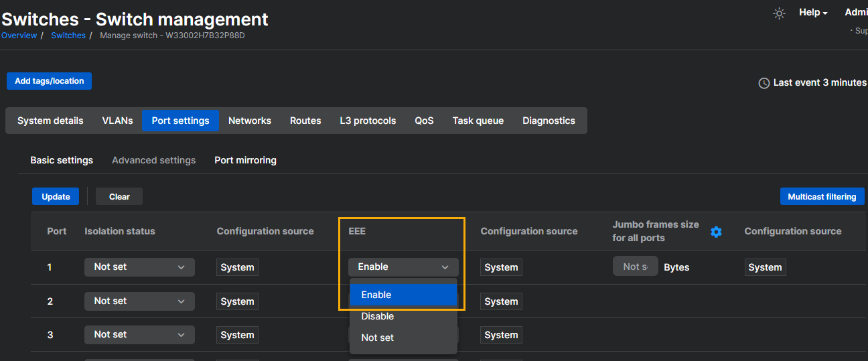Open the Port mirroring sub-tab
The height and width of the screenshot is (361, 868).
(x=245, y=161)
